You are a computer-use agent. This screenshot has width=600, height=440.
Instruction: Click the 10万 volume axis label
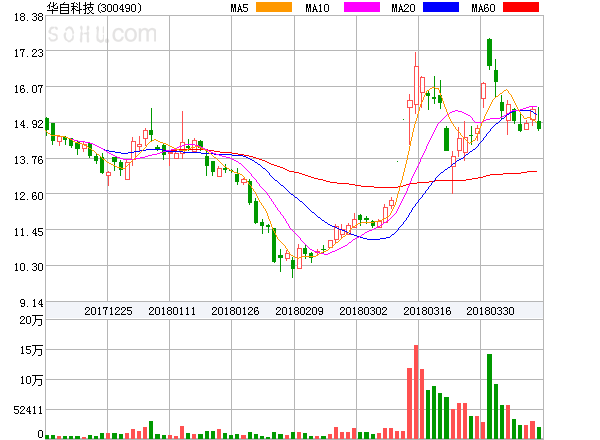31,380
